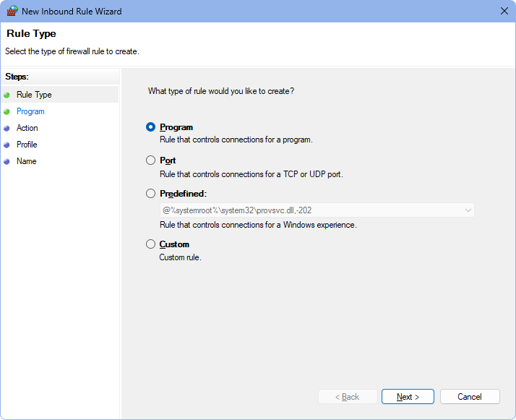This screenshot has height=420, width=516.
Task: Jump to the Program step label
Action: [30, 111]
